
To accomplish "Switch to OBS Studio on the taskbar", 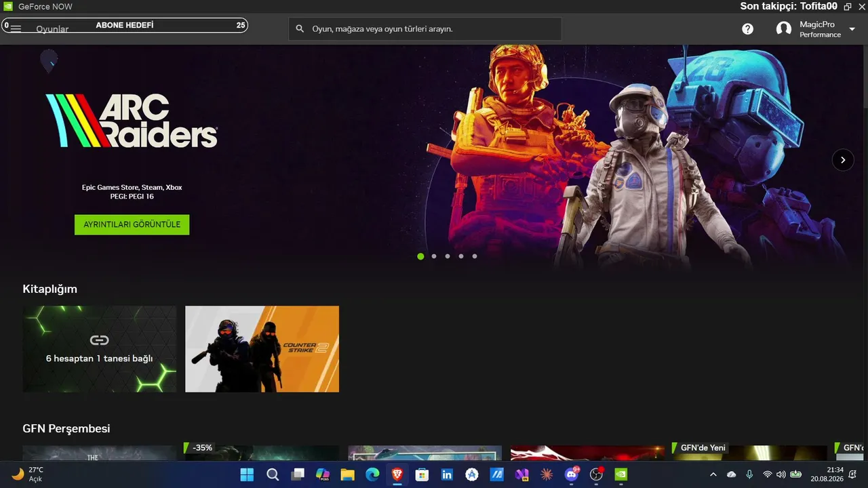I will [596, 474].
